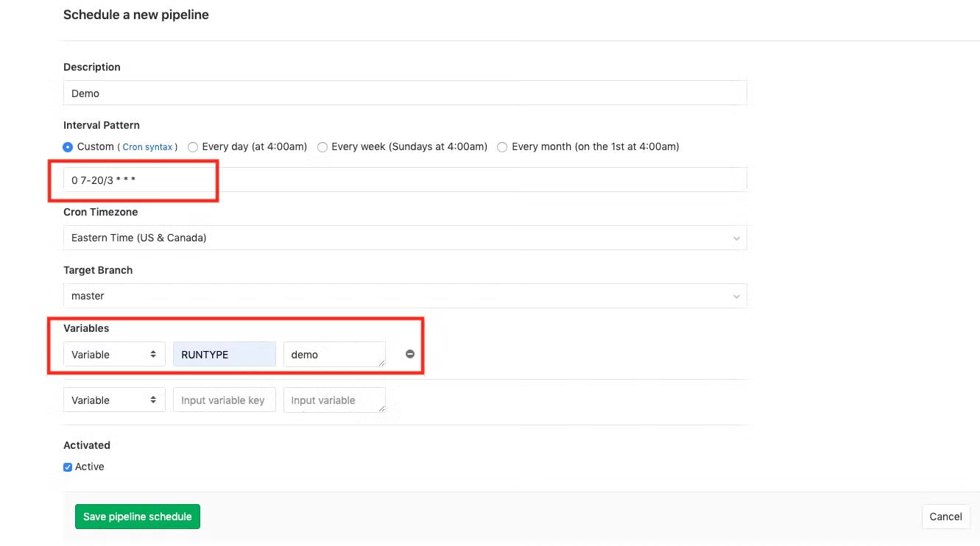Click the demo variable value field
980x546 pixels.
click(334, 355)
